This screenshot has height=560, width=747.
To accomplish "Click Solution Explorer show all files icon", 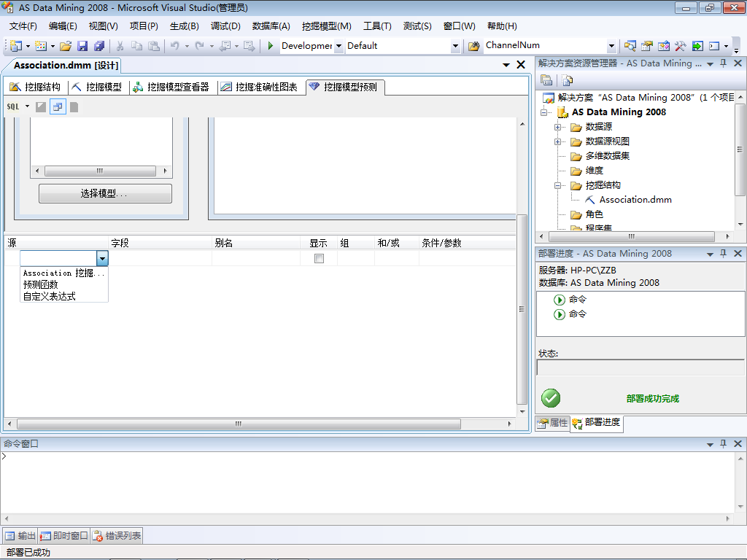I will pyautogui.click(x=567, y=80).
